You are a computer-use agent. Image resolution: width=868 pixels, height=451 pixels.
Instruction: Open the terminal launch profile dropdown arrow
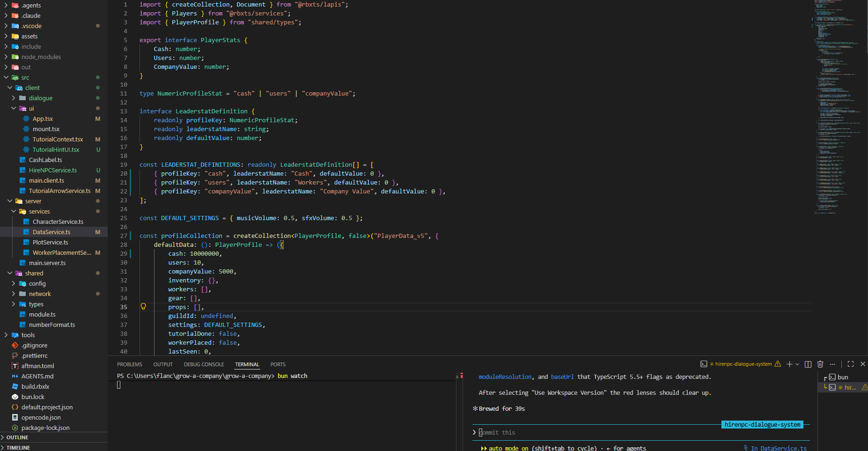pos(797,364)
